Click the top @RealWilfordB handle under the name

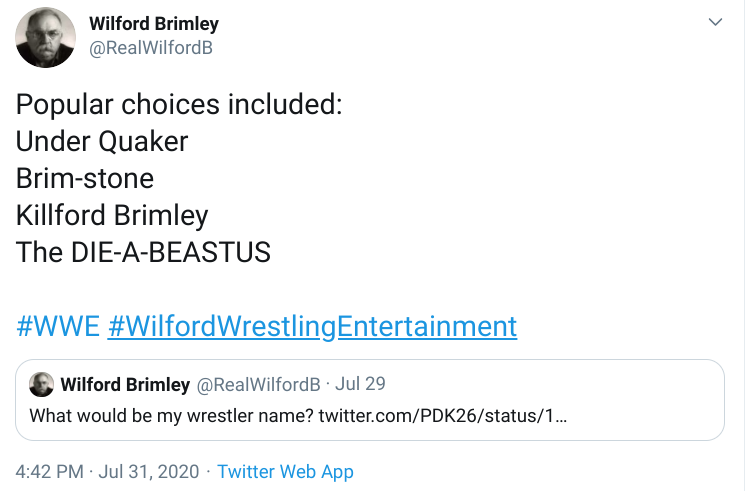151,48
